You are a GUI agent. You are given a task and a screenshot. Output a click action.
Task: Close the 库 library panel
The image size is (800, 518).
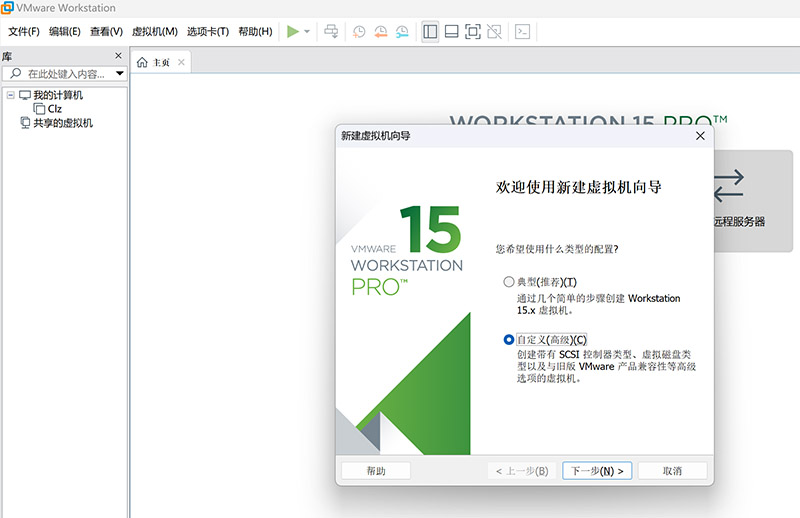click(x=118, y=56)
